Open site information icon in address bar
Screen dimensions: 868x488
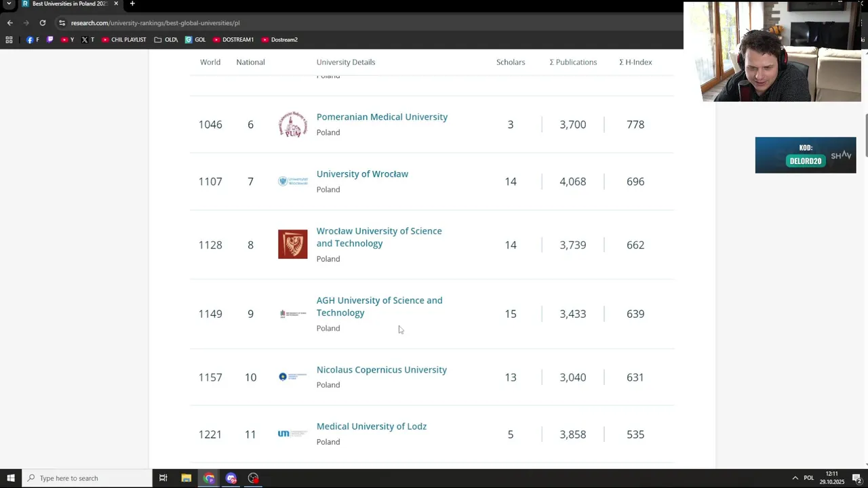point(62,22)
